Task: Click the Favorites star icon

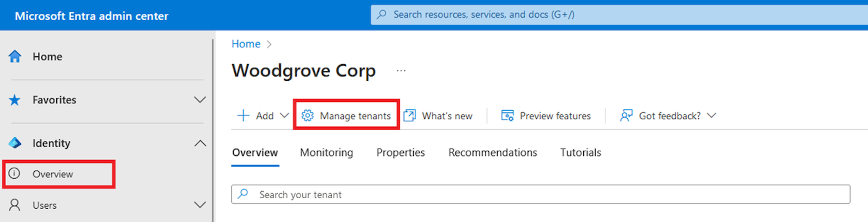Action: coord(15,100)
